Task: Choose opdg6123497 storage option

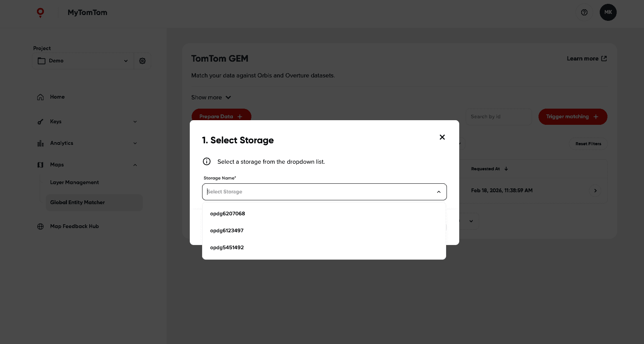Action: tap(227, 230)
